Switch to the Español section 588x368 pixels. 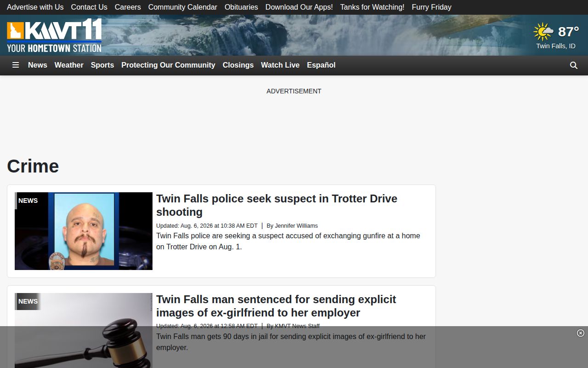point(321,65)
